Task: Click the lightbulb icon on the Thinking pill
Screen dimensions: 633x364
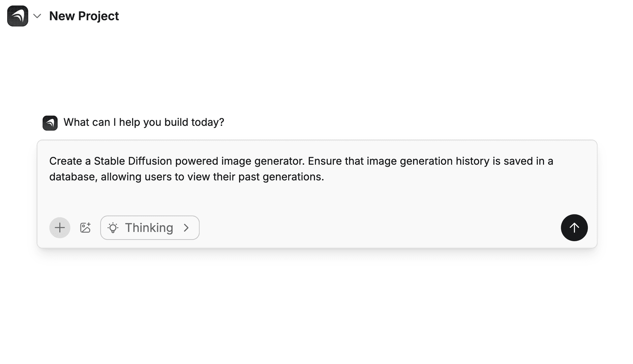Action: (113, 227)
